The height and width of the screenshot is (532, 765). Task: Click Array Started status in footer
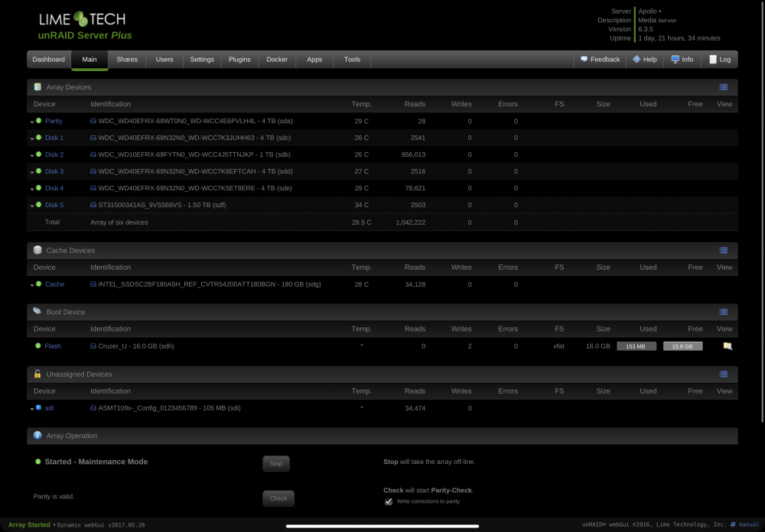(29, 524)
